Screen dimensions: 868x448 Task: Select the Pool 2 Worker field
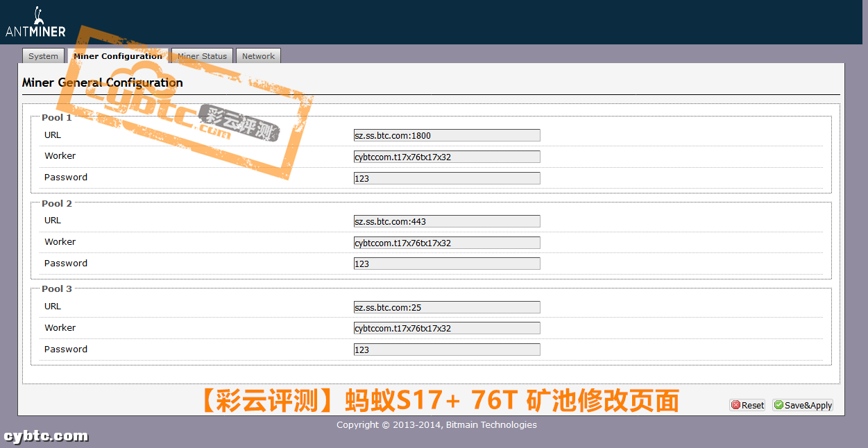446,242
